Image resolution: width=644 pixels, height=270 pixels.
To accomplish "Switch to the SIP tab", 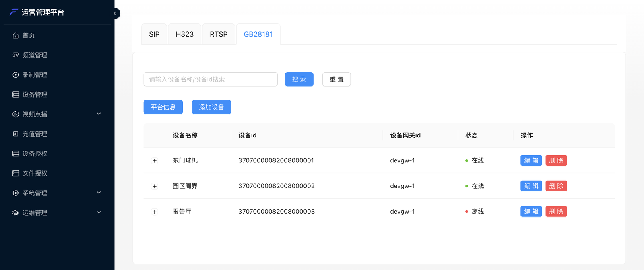I will pos(154,34).
